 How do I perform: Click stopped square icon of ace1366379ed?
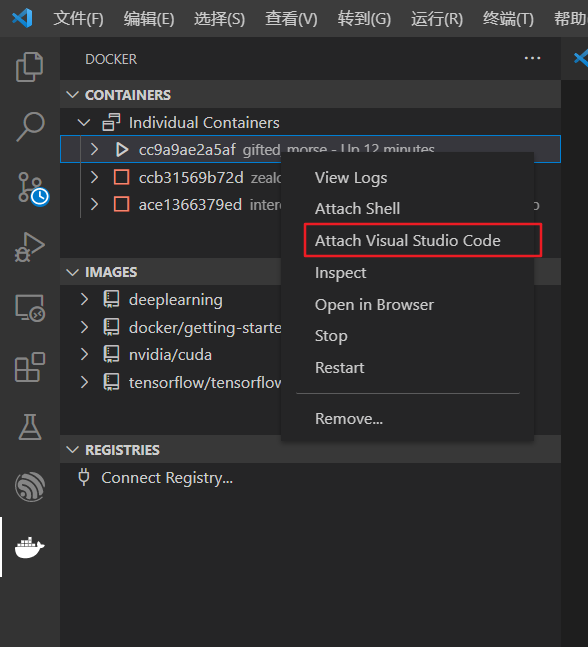click(x=121, y=204)
